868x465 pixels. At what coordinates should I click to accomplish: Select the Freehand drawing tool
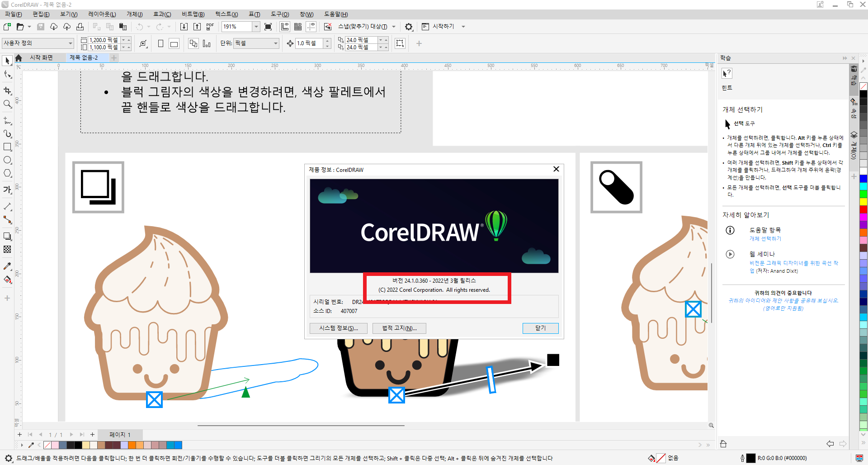coord(7,121)
